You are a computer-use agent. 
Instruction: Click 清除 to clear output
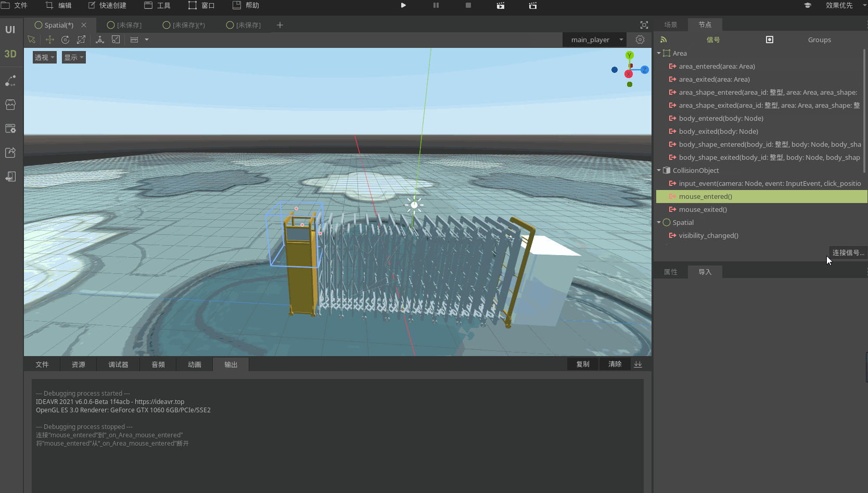pyautogui.click(x=615, y=364)
